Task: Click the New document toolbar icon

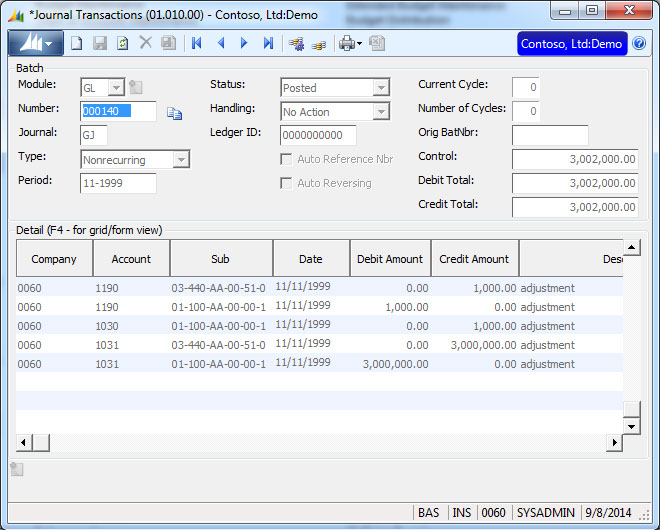Action: click(x=76, y=43)
